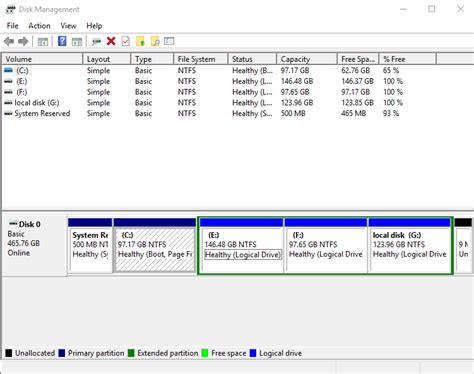The width and height of the screenshot is (474, 374).
Task: Sort by the Volume column header
Action: pyautogui.click(x=43, y=59)
